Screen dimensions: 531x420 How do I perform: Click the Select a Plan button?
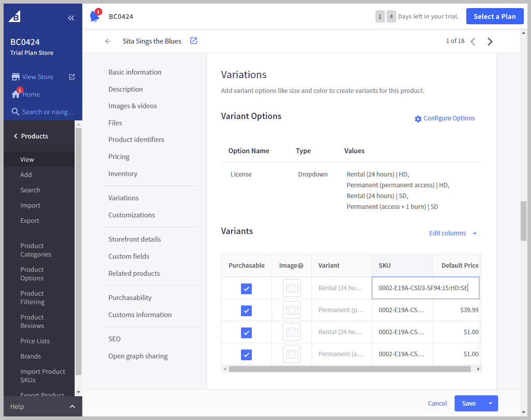495,17
